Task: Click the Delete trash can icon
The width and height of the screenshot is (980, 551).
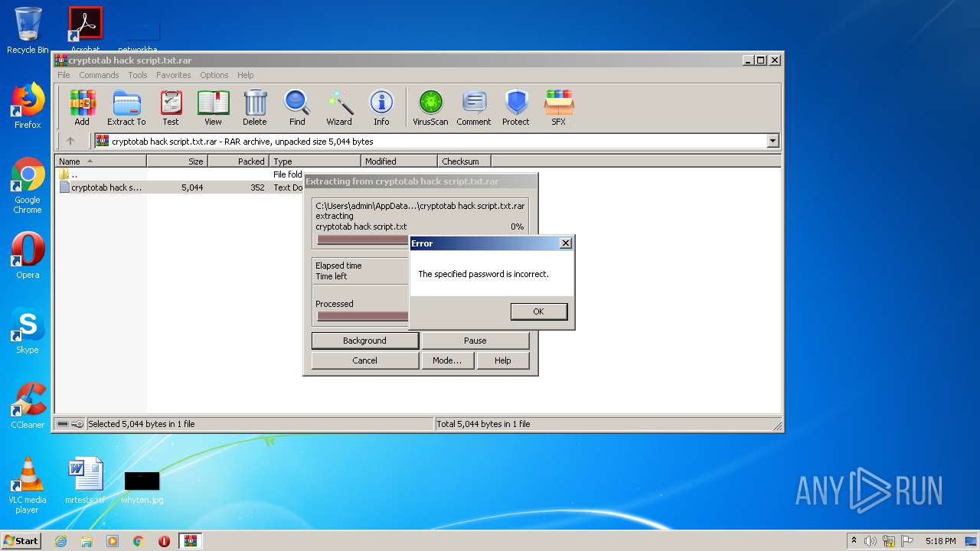Action: click(x=255, y=107)
